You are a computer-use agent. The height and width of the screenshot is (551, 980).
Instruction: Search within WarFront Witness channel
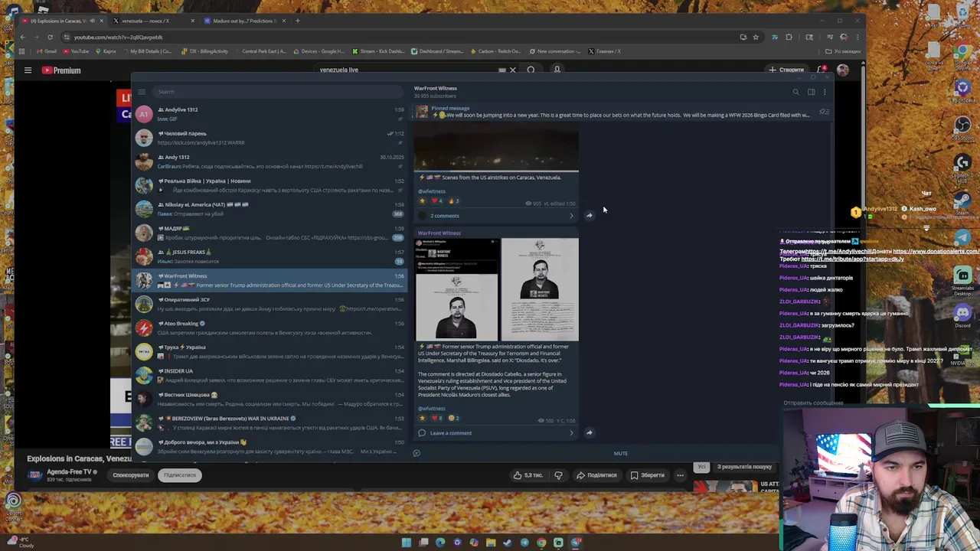click(x=795, y=92)
